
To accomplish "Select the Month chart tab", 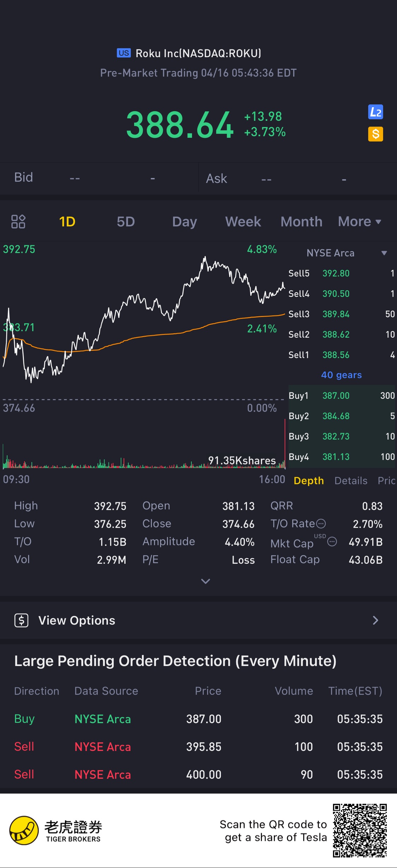I will click(x=301, y=221).
